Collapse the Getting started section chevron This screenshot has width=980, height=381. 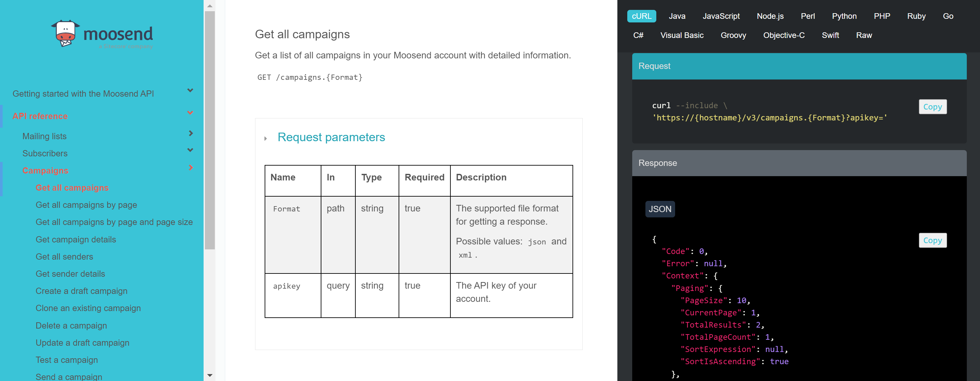click(189, 90)
